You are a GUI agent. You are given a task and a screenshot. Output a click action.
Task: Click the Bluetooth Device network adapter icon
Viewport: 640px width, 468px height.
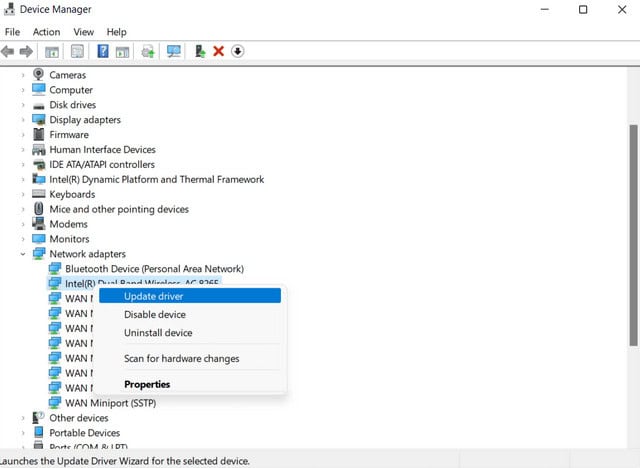coord(55,268)
